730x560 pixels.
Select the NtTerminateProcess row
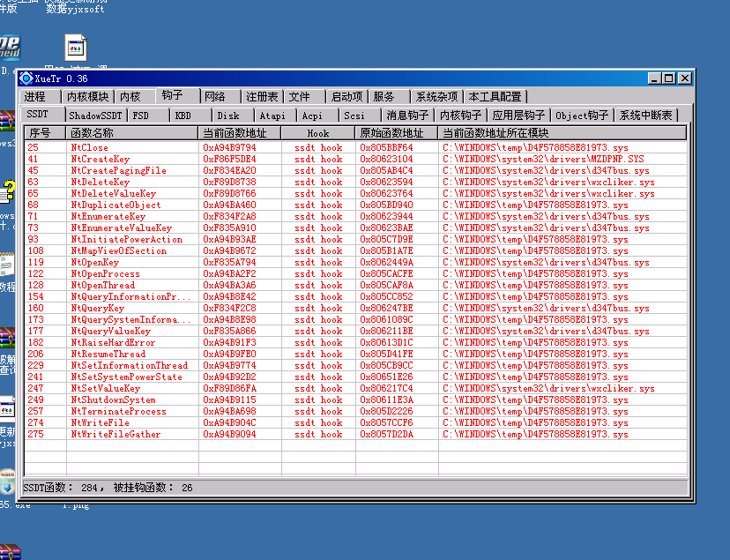click(x=355, y=412)
